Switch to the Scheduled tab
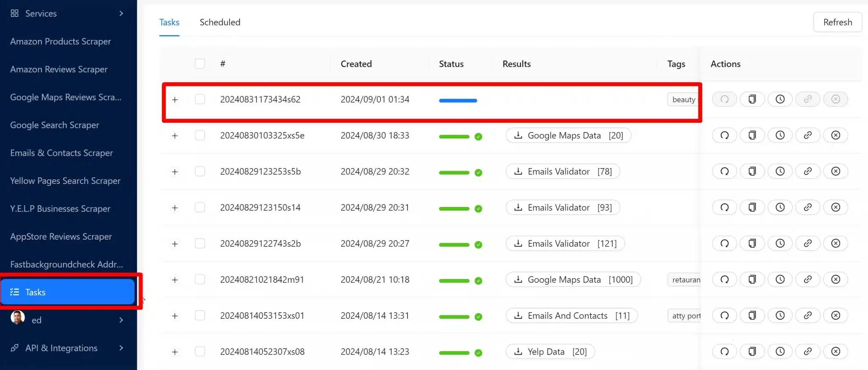This screenshot has height=370, width=868. [220, 22]
